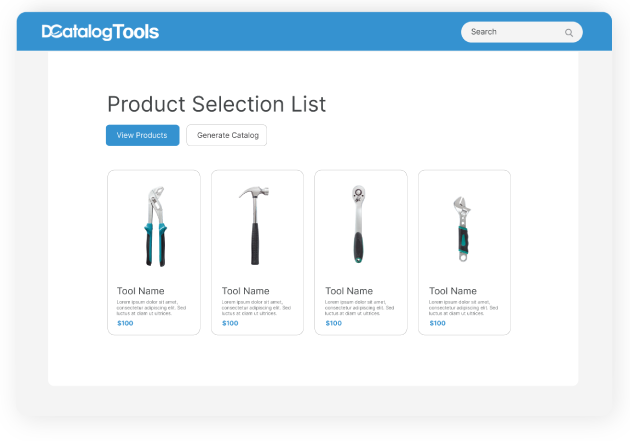
Task: Click the $100 price on hammer card
Action: pos(230,323)
